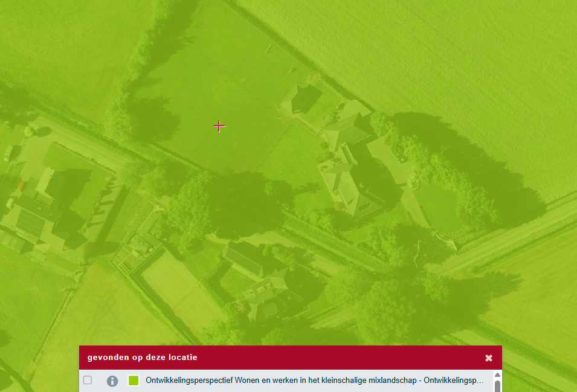Image resolution: width=577 pixels, height=392 pixels.
Task: Tick the checkbox for the Ontwikkelingsperspectief result
Action: 88,381
